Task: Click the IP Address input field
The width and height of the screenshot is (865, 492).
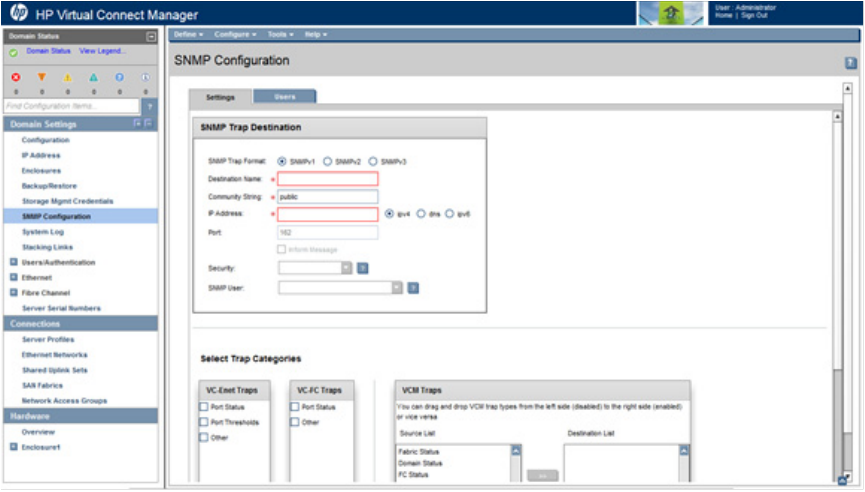Action: pyautogui.click(x=328, y=214)
